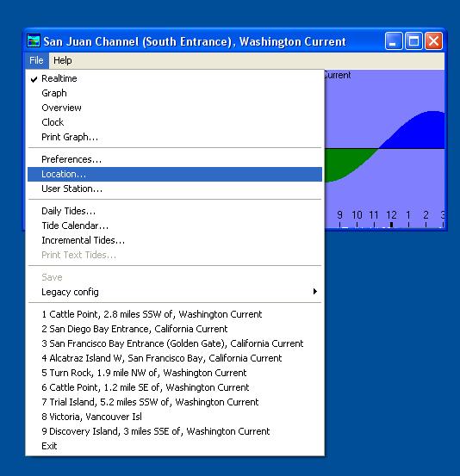Choose the User Station... entry

[x=175, y=189]
